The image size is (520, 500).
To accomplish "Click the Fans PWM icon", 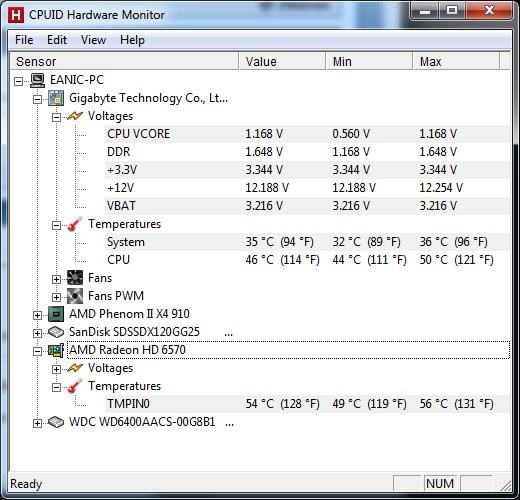I will pos(75,296).
